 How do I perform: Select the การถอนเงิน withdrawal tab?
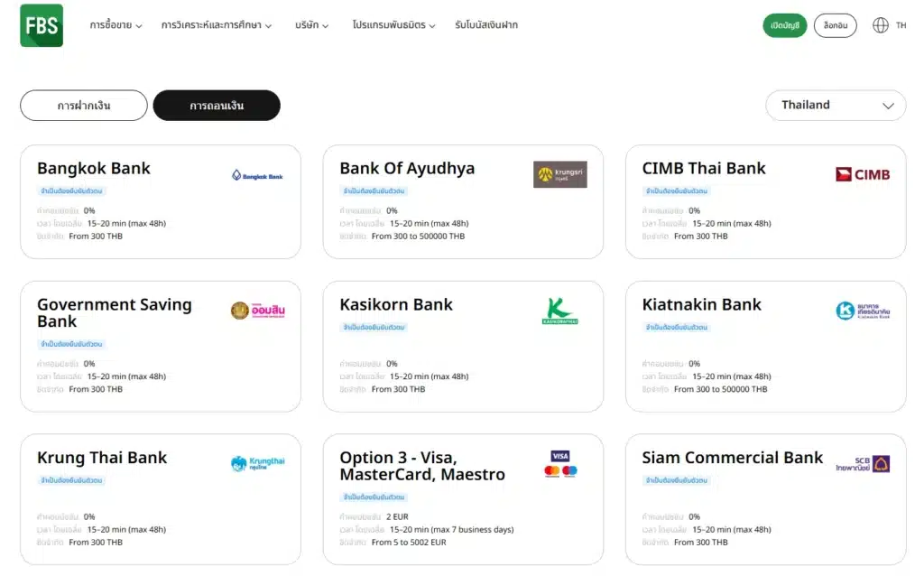tap(217, 106)
